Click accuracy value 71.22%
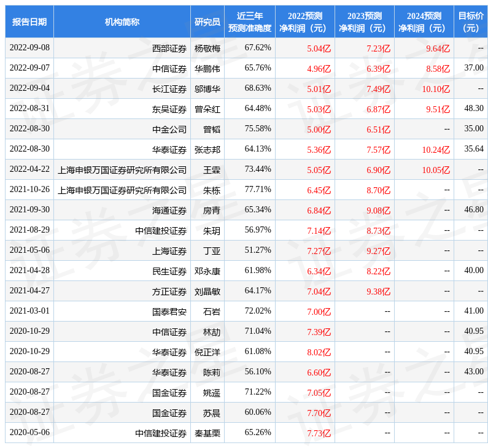The image size is (488, 448). click(x=258, y=392)
